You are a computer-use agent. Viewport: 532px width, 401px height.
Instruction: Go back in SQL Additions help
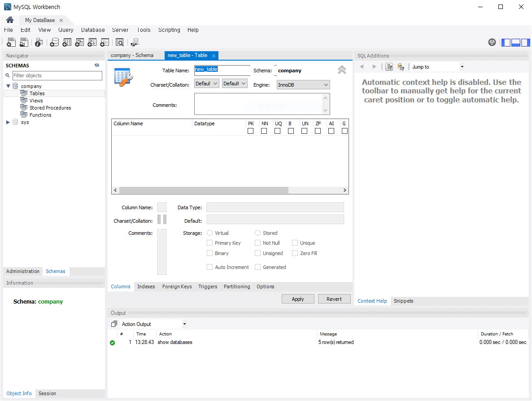(x=362, y=66)
